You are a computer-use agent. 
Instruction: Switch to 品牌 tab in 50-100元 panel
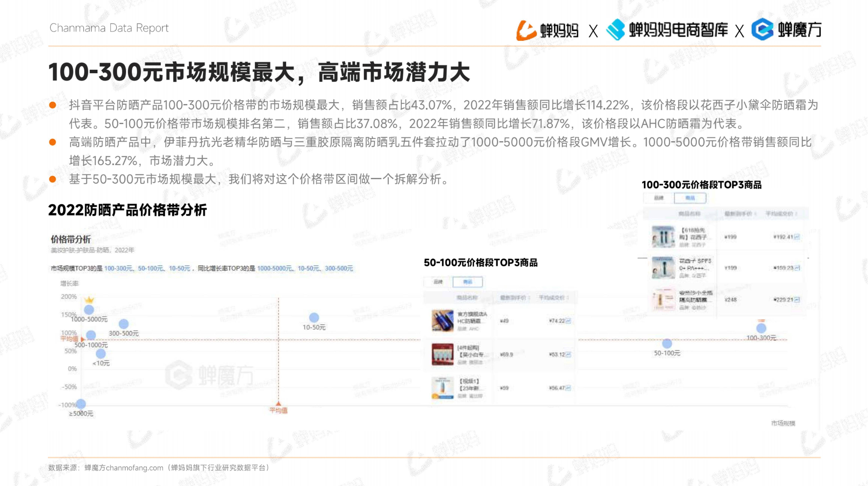(x=438, y=282)
